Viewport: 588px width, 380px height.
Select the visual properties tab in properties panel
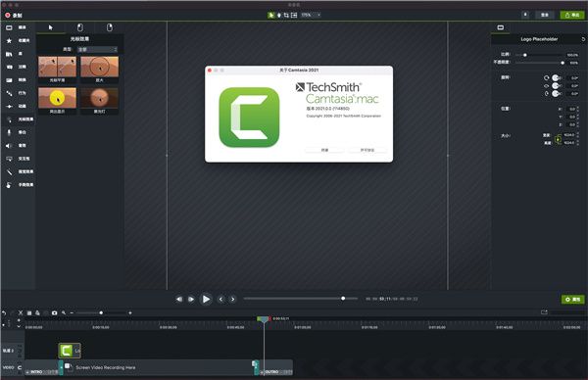point(501,27)
